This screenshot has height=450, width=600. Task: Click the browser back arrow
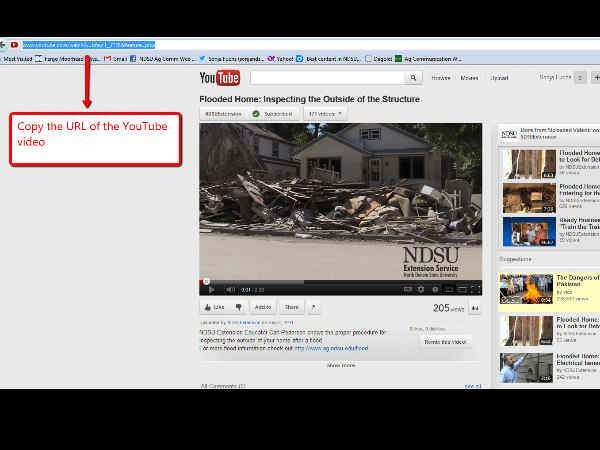coord(3,45)
